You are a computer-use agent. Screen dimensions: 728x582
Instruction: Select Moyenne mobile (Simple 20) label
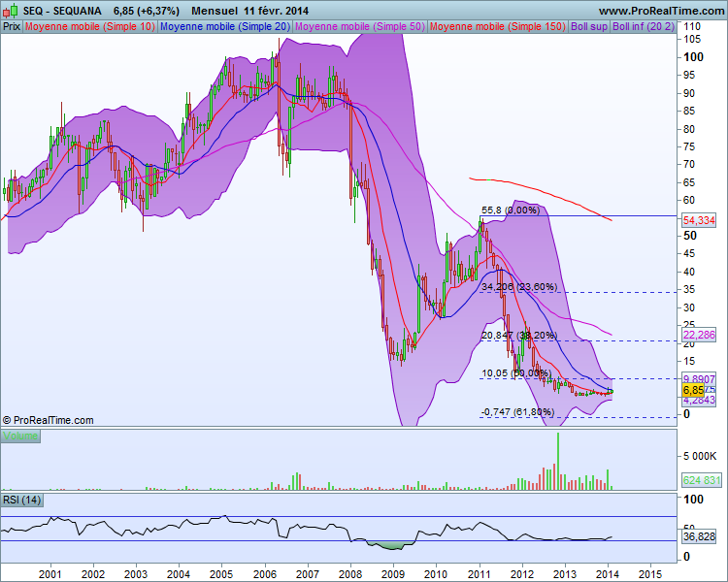click(225, 26)
